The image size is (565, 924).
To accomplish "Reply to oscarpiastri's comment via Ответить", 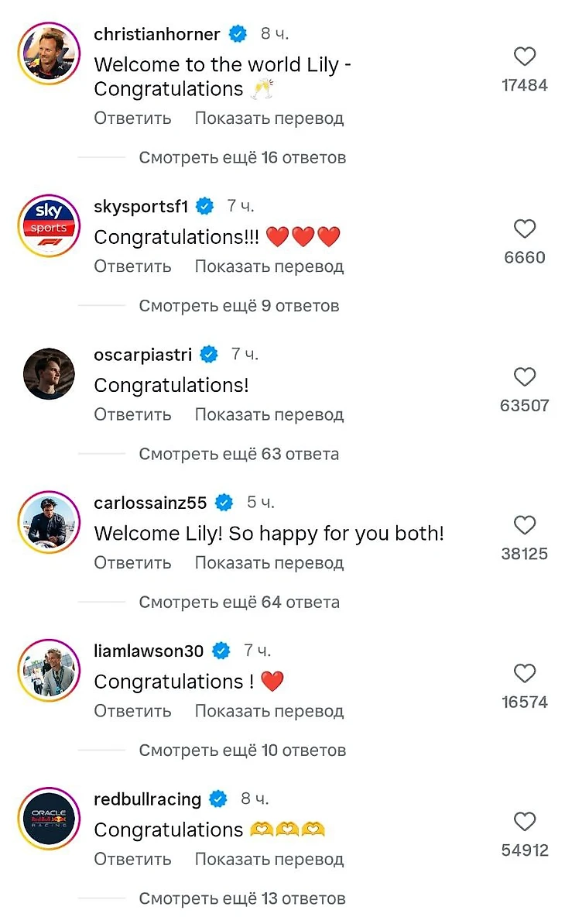I will click(x=132, y=415).
